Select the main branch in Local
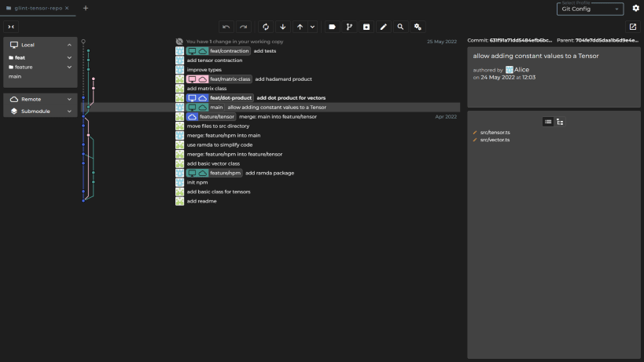The image size is (644, 362). (15, 77)
